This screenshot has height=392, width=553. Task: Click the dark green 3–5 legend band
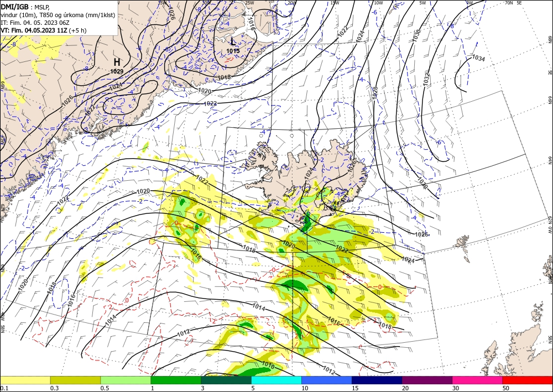pyautogui.click(x=226, y=380)
